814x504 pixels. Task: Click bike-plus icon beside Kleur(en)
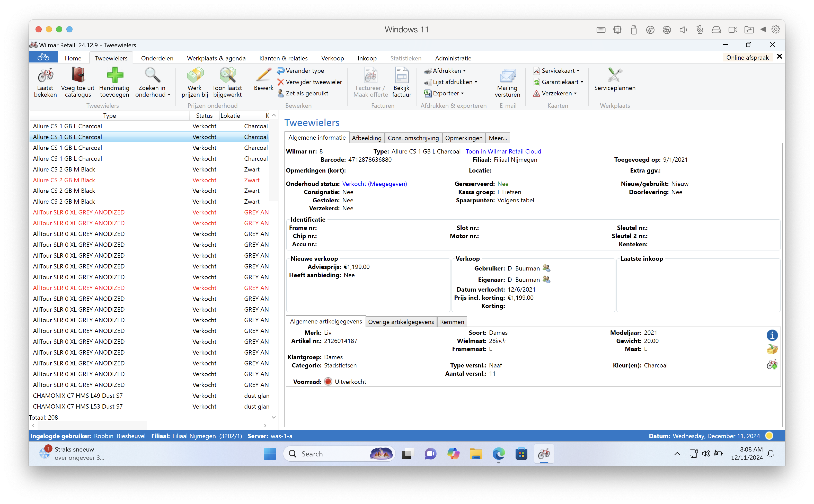tap(772, 364)
